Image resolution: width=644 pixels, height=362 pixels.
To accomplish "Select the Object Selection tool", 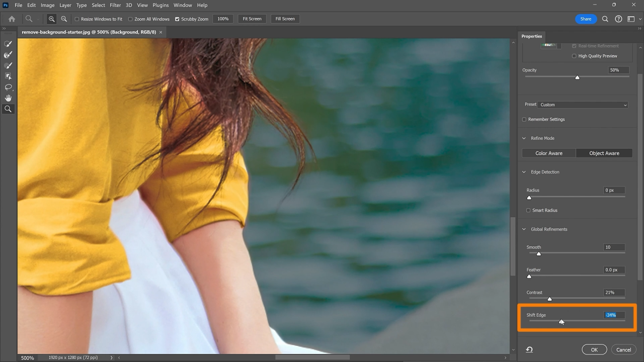I will pyautogui.click(x=8, y=76).
